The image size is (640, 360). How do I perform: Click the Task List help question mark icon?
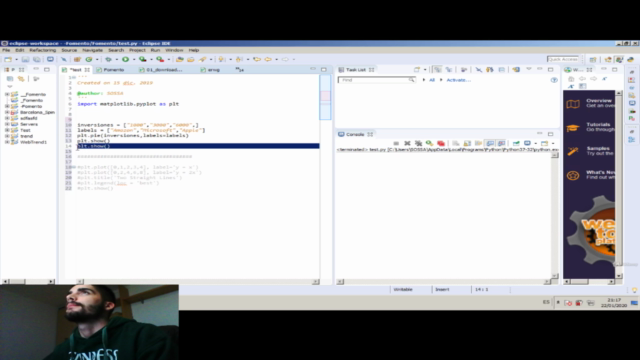[x=554, y=80]
